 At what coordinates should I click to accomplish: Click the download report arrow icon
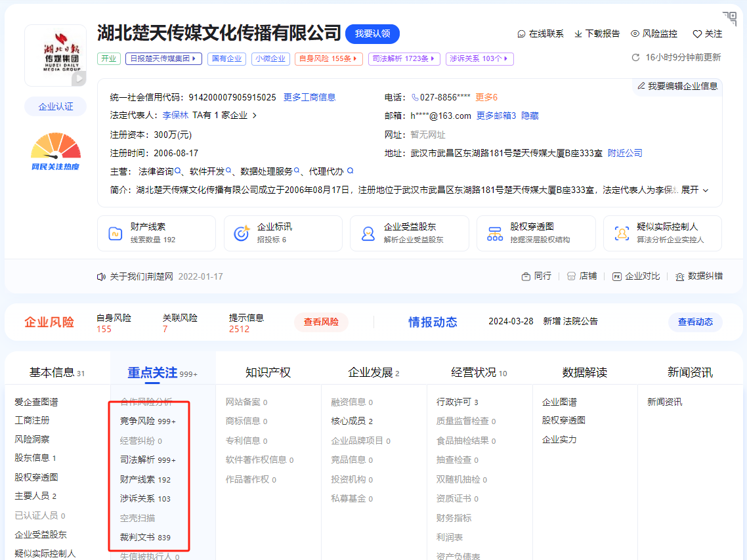[578, 34]
